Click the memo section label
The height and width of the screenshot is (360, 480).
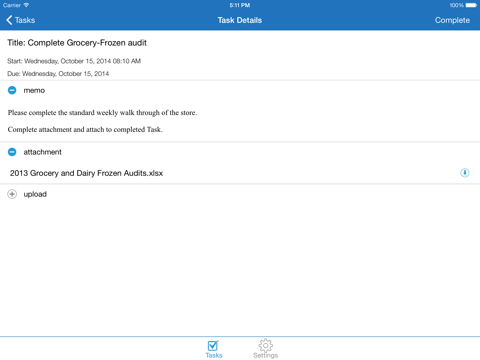[x=34, y=90]
